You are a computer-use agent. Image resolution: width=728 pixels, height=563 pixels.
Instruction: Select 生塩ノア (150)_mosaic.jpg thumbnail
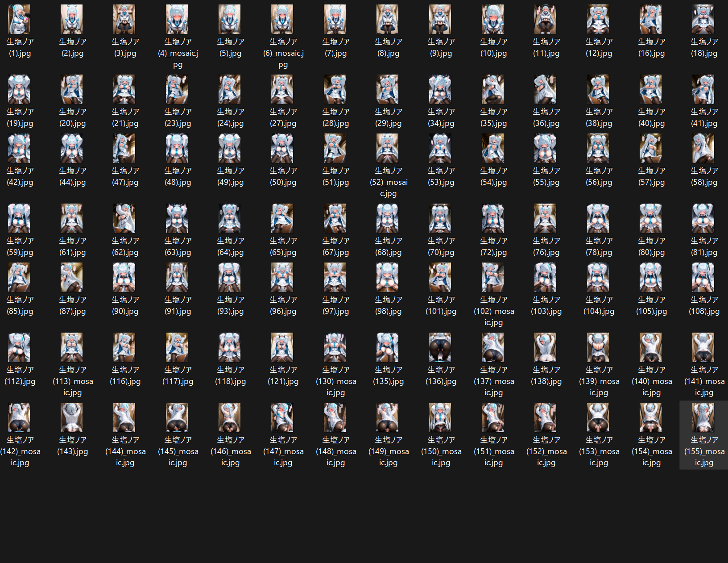(441, 417)
